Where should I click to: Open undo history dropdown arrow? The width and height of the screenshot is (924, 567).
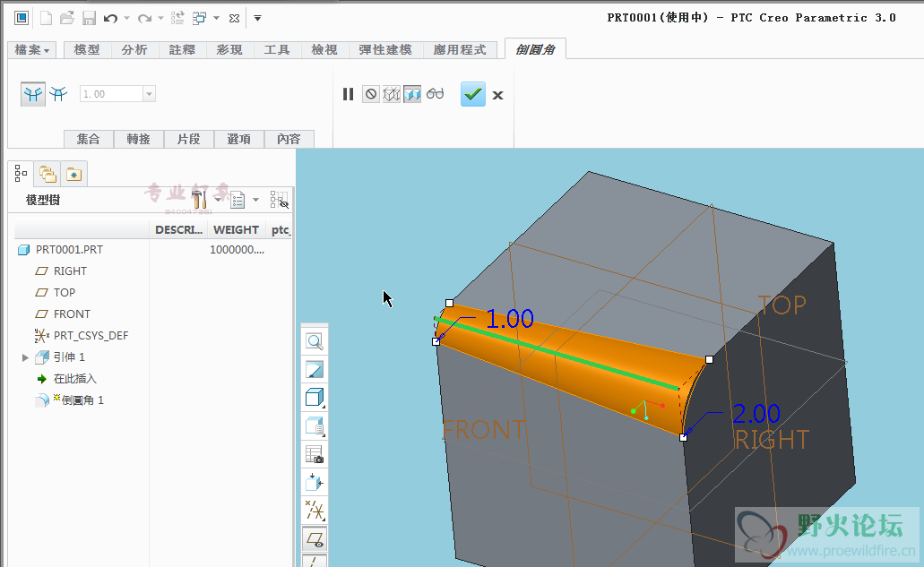[126, 18]
